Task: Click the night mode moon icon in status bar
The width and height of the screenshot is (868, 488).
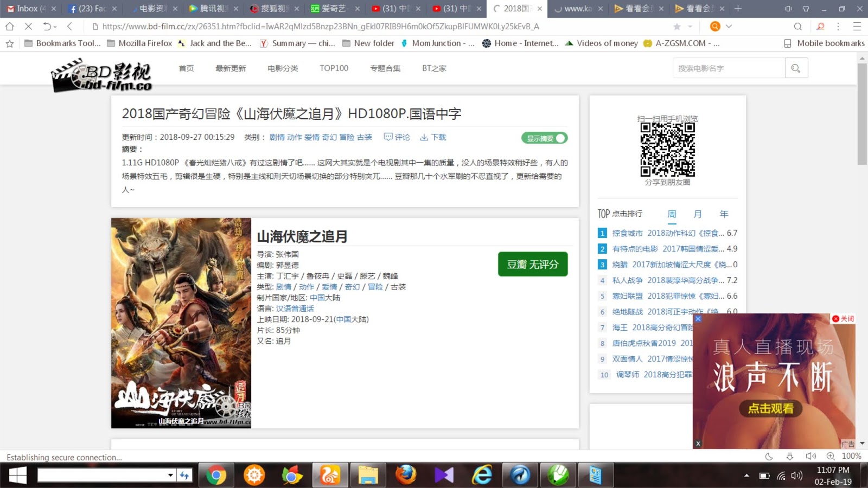Action: (x=769, y=457)
